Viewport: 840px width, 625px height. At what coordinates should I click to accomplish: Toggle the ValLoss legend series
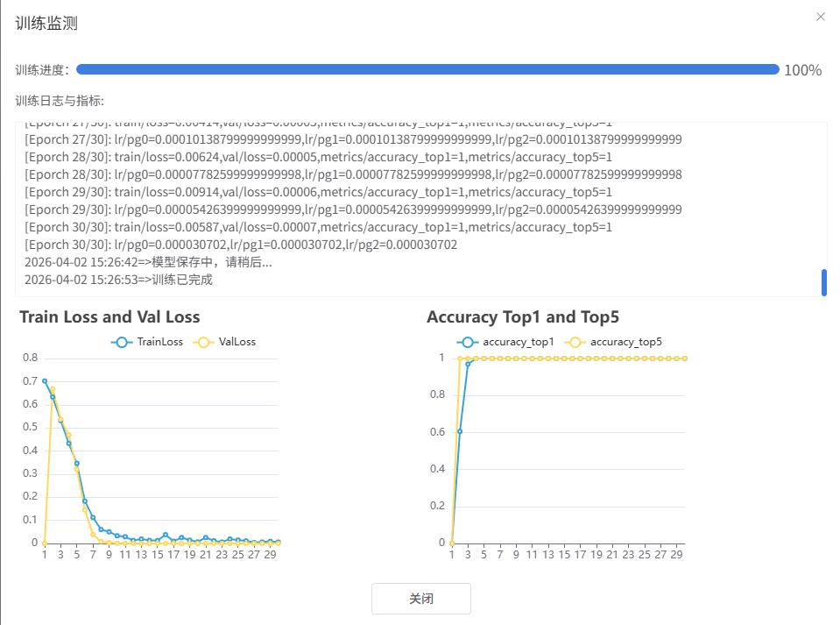coord(225,342)
